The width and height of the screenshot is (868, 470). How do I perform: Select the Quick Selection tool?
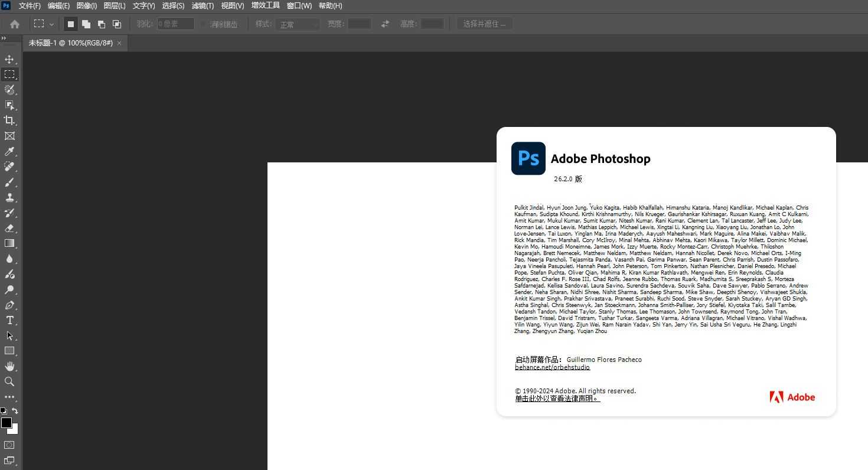click(x=9, y=90)
